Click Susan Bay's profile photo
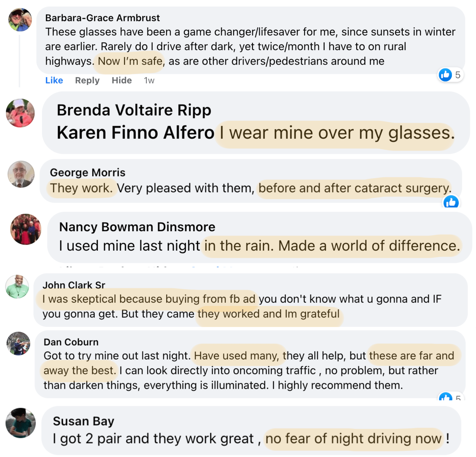476x457 pixels. tap(20, 423)
